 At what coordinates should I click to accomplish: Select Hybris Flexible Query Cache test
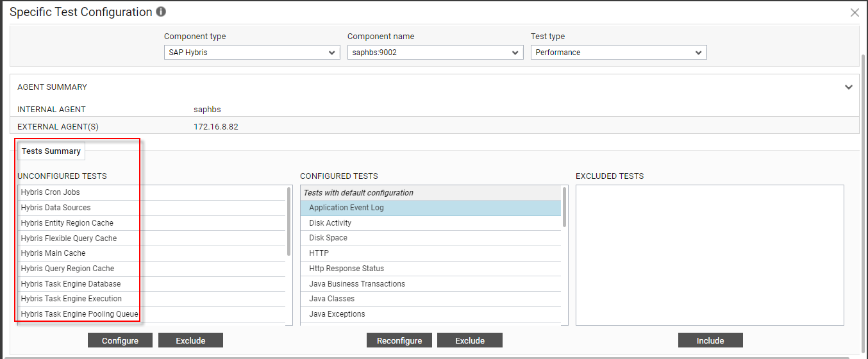tap(151, 238)
